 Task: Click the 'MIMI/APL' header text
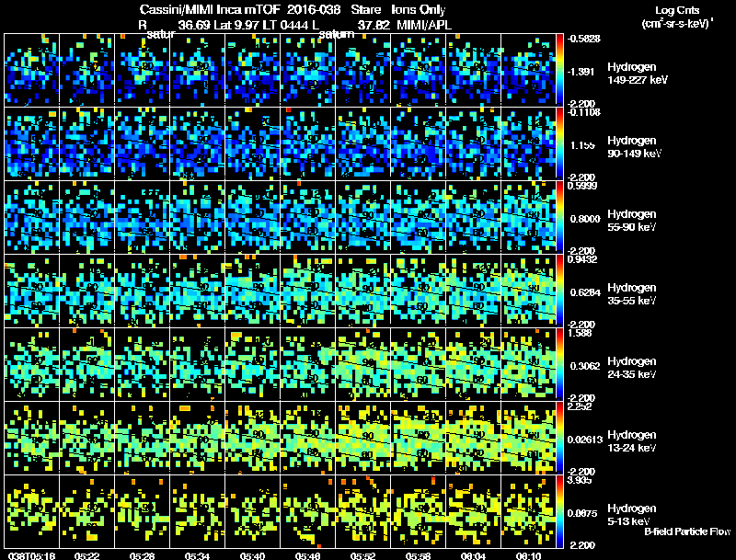coord(424,25)
